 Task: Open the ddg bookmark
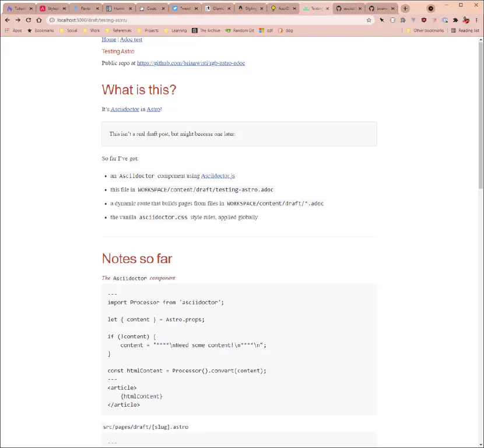tap(286, 30)
